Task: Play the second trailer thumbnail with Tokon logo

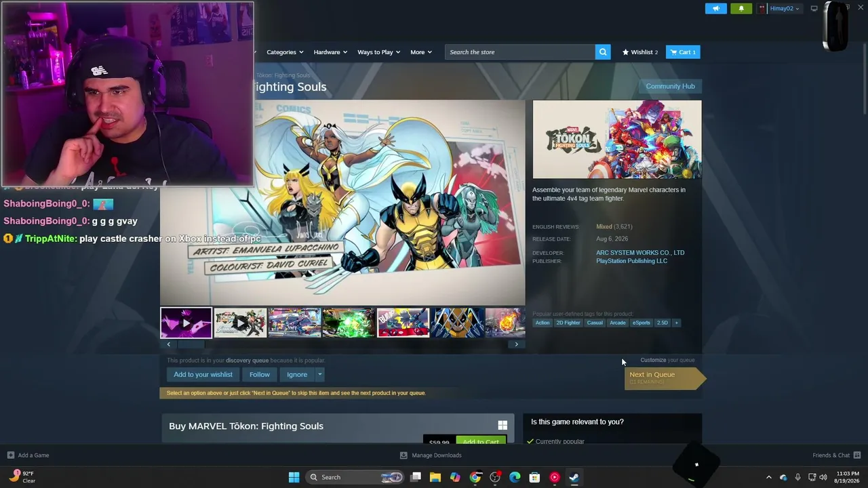Action: click(x=240, y=323)
